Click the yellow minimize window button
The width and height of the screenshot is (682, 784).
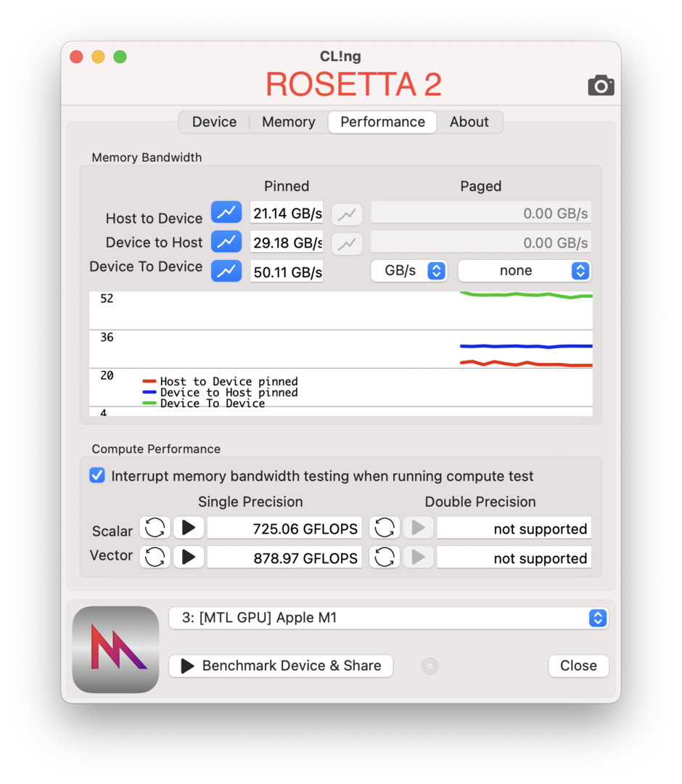[x=99, y=57]
